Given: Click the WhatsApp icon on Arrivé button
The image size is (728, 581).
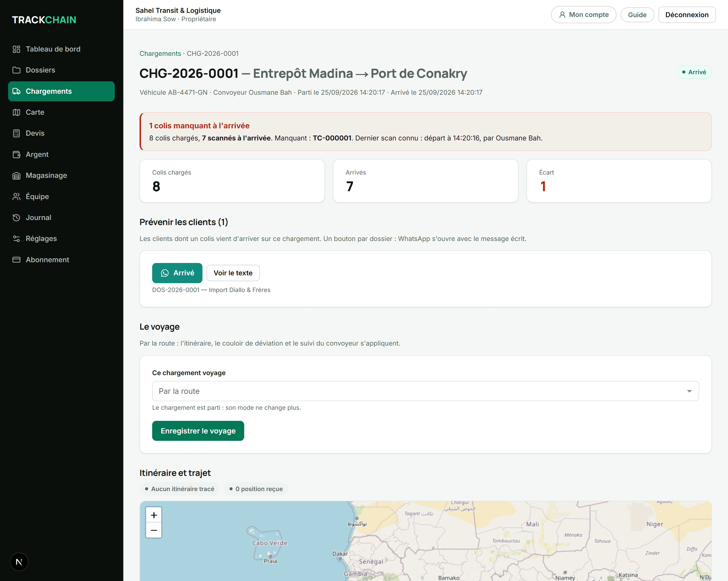Looking at the screenshot, I should tap(165, 273).
